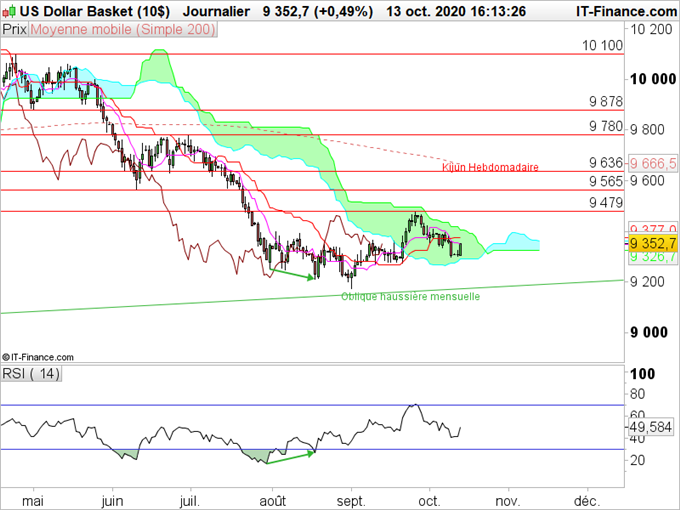Click the RSI value tag 49,584
Image resolution: width=680 pixels, height=510 pixels.
[651, 427]
